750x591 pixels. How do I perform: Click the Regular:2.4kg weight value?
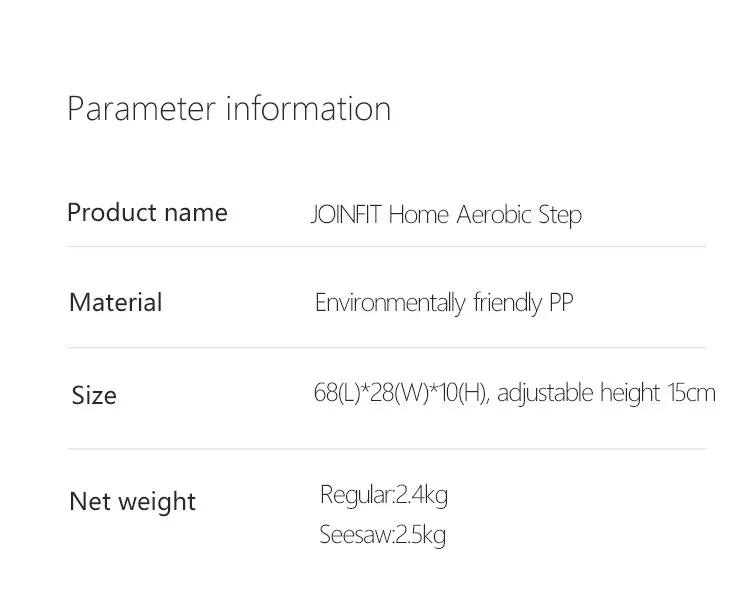384,495
